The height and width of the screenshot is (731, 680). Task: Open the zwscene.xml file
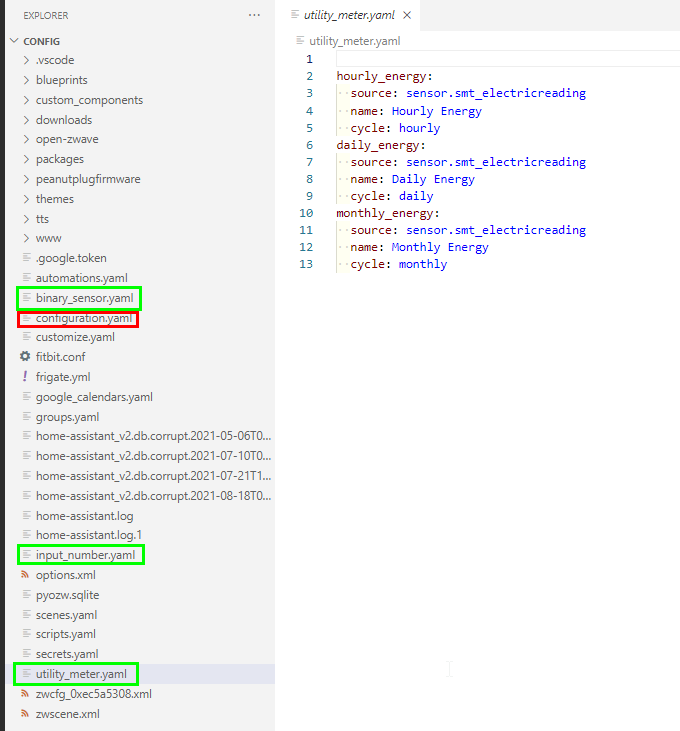pyautogui.click(x=68, y=714)
